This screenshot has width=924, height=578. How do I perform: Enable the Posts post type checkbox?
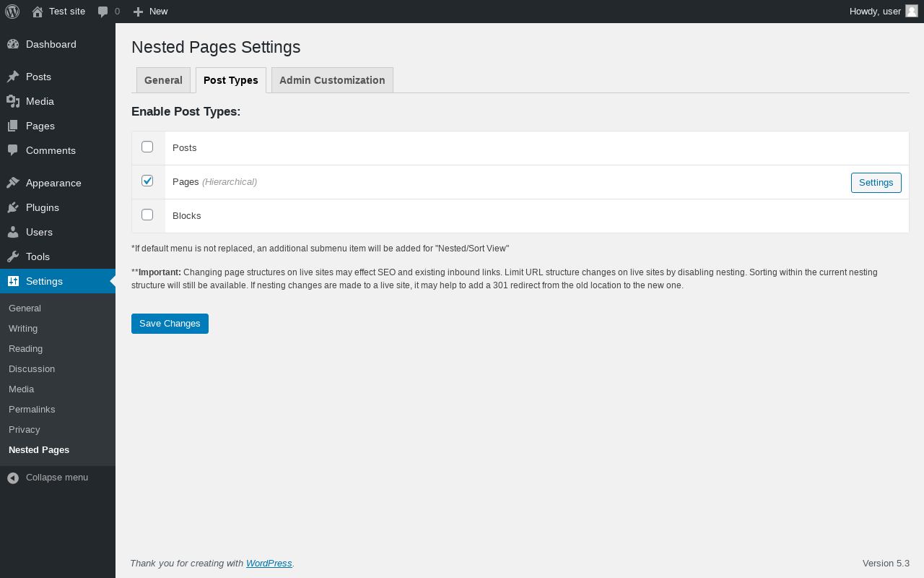(147, 147)
